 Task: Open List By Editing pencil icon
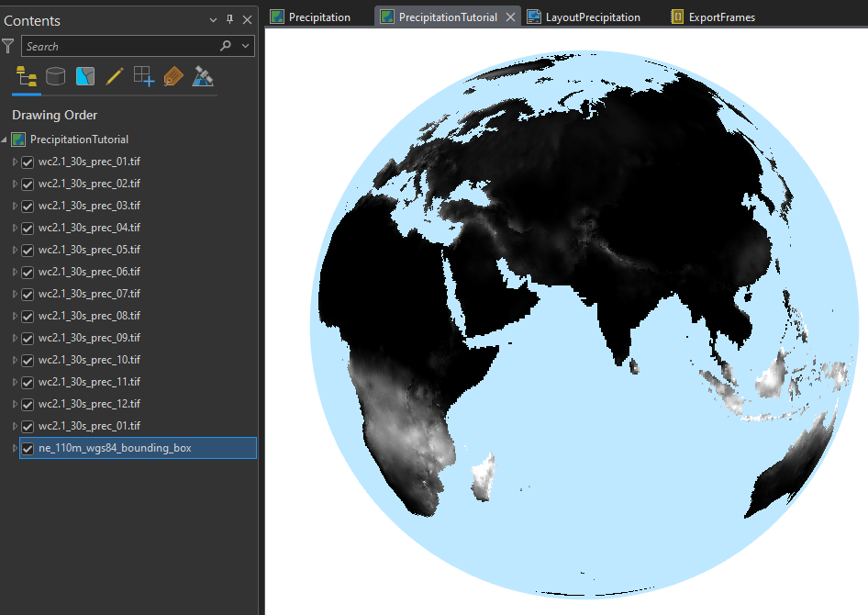tap(114, 76)
